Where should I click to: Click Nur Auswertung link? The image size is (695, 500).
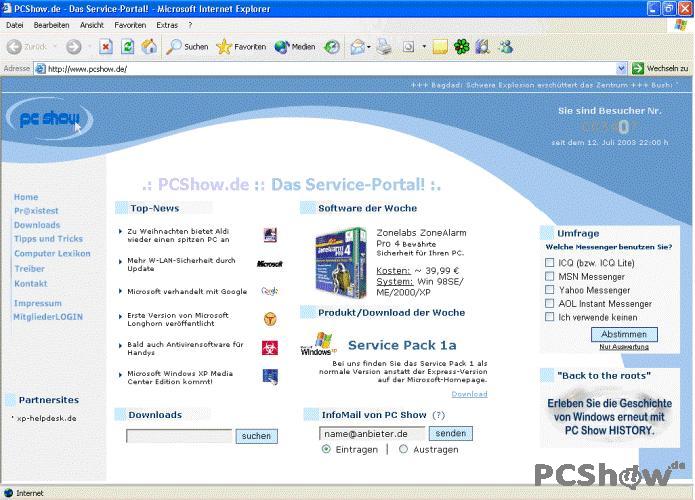[x=624, y=347]
